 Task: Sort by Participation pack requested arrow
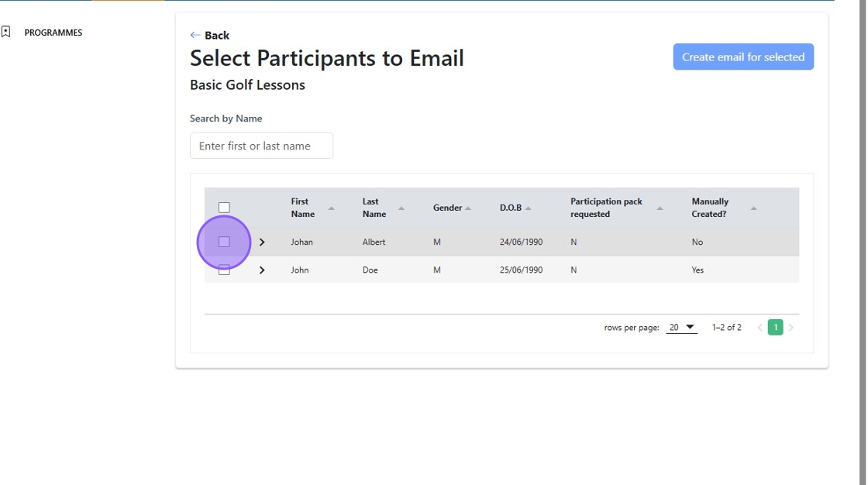[660, 208]
